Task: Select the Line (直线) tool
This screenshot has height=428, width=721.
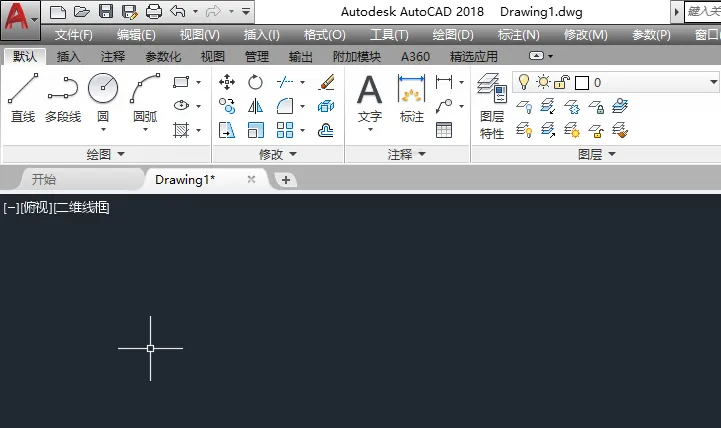Action: coord(23,97)
